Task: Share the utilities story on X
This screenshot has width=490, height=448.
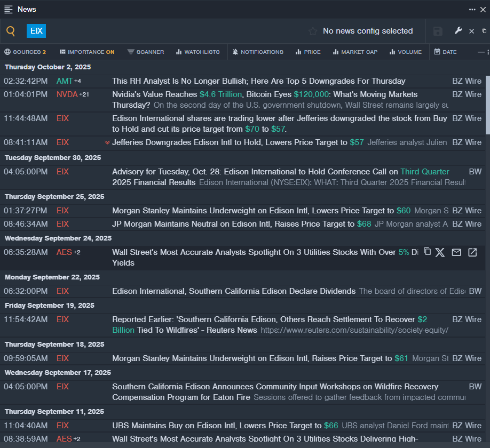Action: 440,252
